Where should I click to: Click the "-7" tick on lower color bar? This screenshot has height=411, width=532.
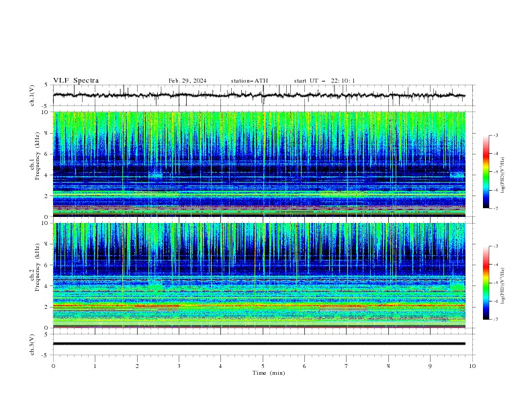(495, 320)
